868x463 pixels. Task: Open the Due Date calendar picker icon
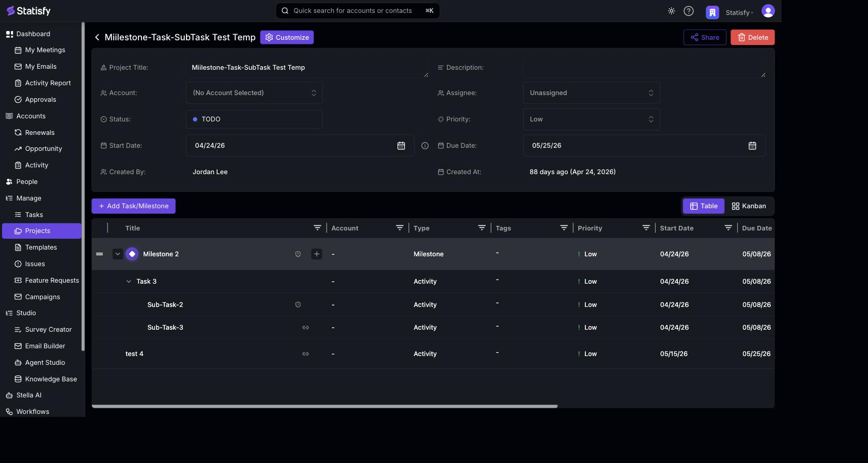(752, 146)
